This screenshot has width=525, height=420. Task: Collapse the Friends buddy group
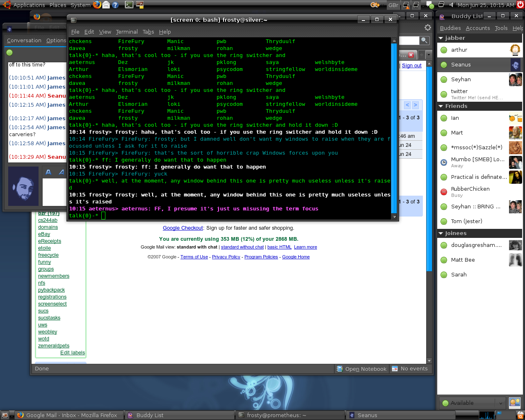tap(441, 106)
